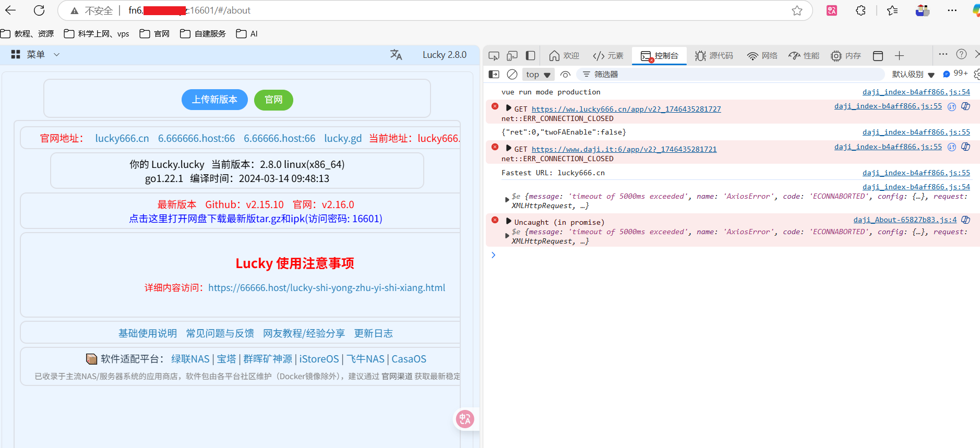Screen dimensions: 980x448
Task: Open 更新日志 changelog link
Action: point(374,333)
